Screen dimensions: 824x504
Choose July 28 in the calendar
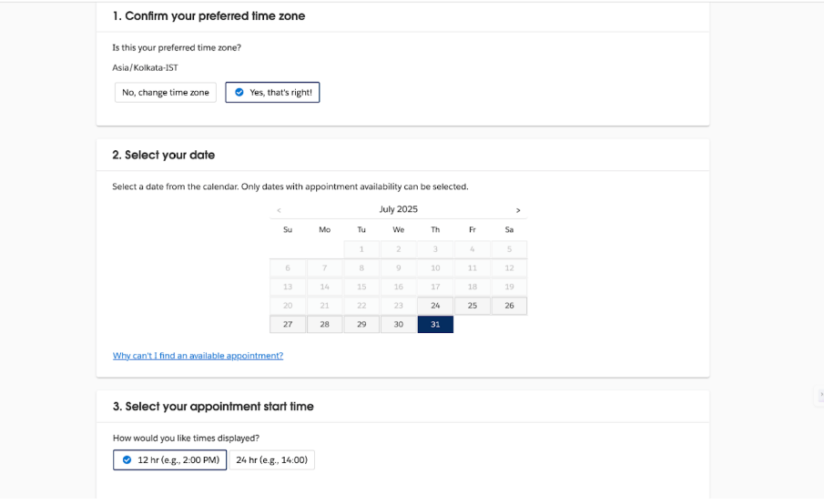[x=325, y=325]
